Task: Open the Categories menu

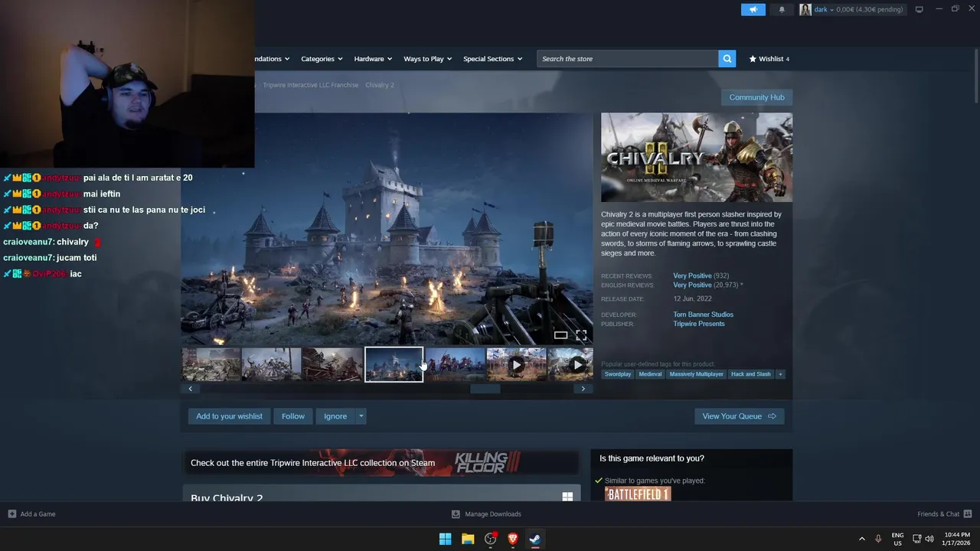Action: coord(322,59)
